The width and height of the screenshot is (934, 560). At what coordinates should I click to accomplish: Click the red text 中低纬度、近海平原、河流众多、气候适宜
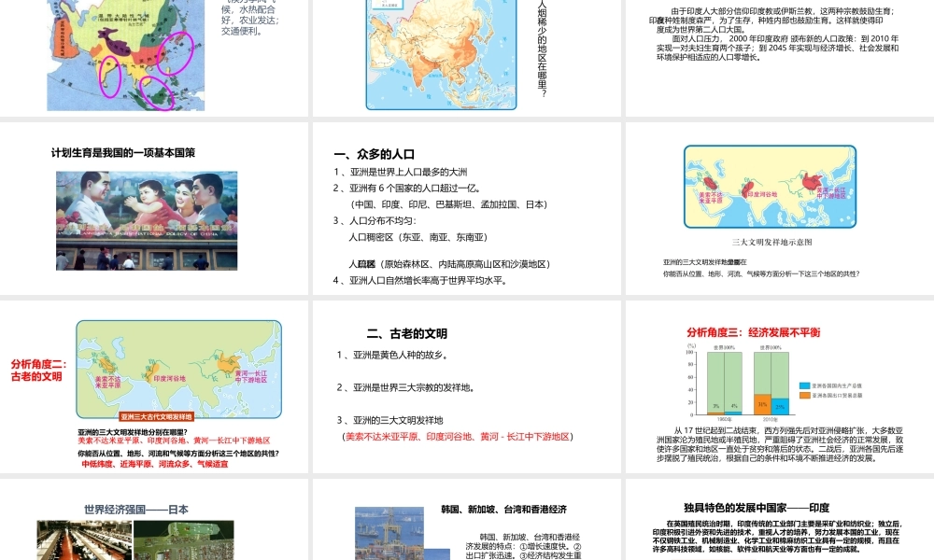155,464
